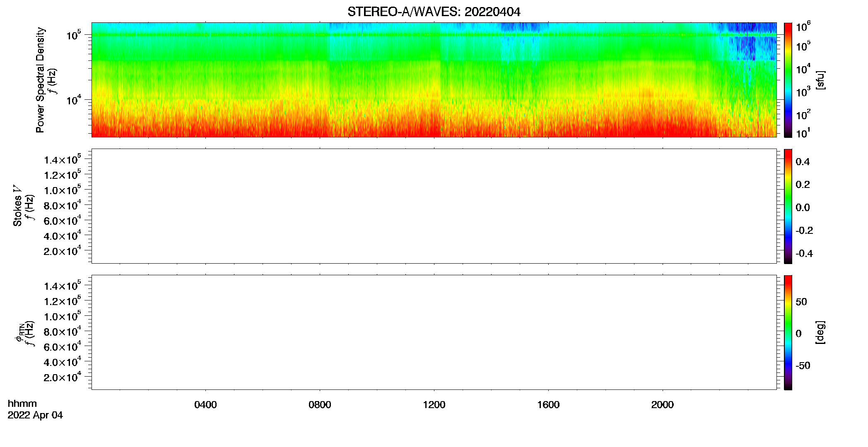Click the degrees color bar for φRTN

point(788,332)
